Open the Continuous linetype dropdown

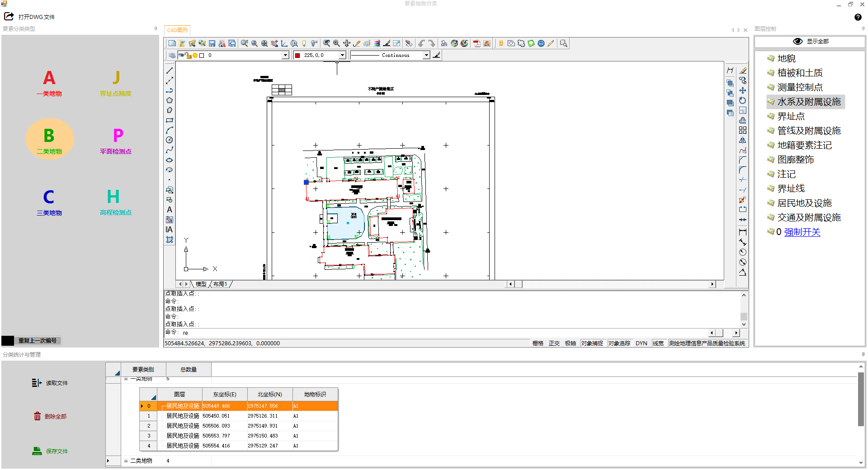pyautogui.click(x=426, y=55)
